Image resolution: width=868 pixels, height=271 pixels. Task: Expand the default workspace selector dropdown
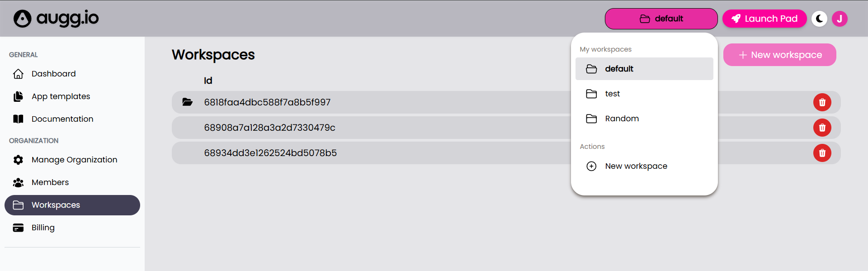[x=661, y=19]
